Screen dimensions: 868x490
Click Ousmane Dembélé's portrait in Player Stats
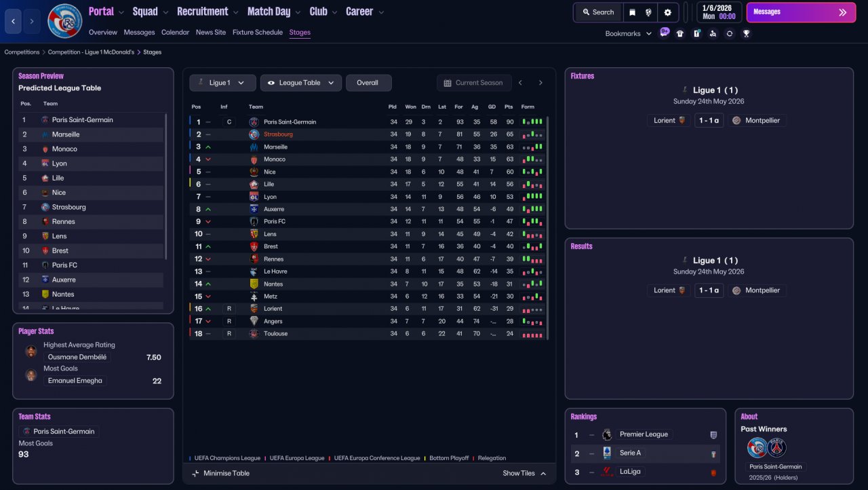[x=31, y=352]
